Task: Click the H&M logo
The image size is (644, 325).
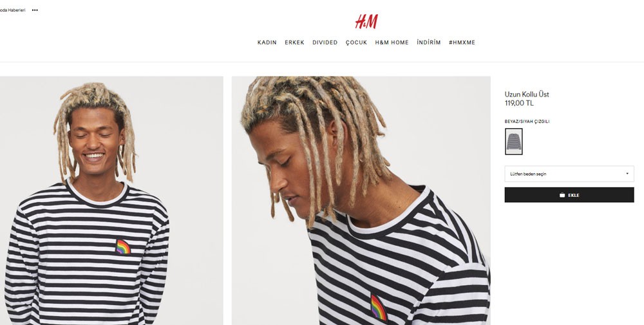Action: click(x=366, y=22)
